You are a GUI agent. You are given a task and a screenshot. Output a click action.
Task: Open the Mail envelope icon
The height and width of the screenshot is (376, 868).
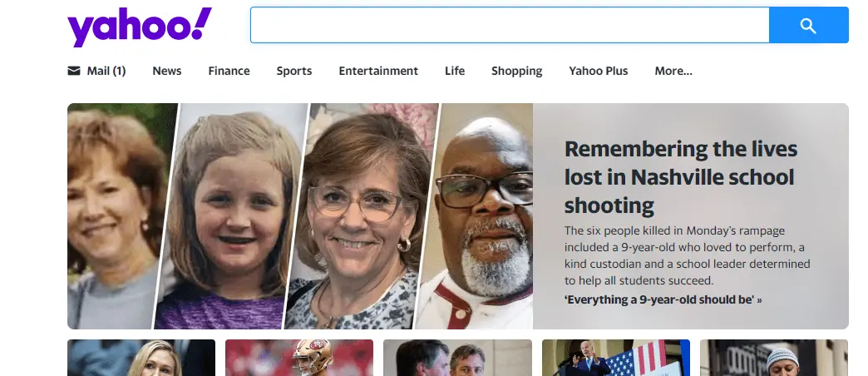click(x=74, y=71)
